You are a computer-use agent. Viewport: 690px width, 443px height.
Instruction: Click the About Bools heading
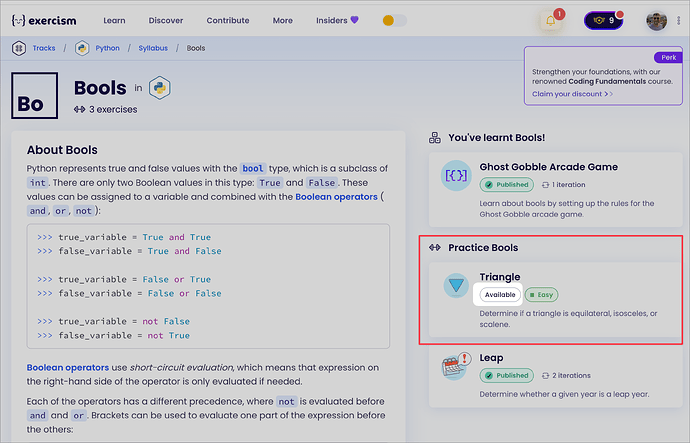click(62, 150)
